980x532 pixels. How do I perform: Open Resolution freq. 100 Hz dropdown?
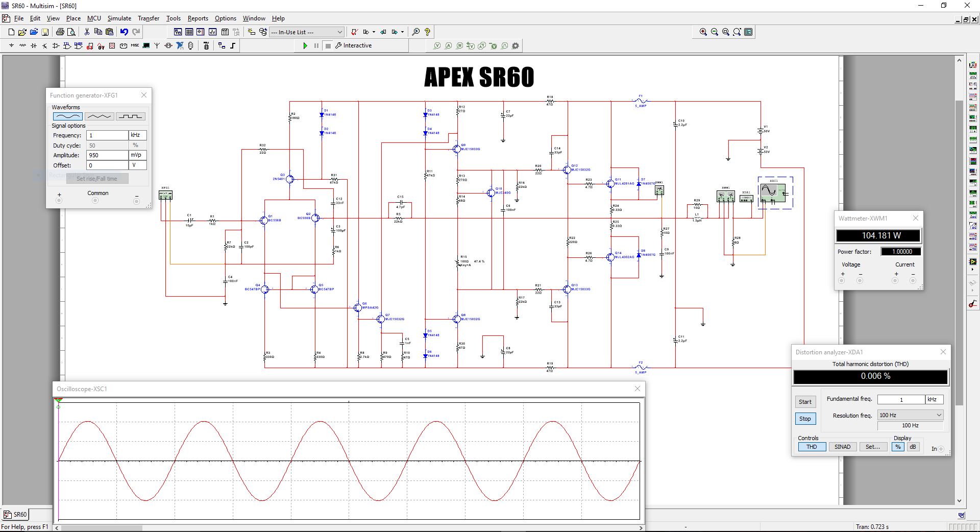910,415
